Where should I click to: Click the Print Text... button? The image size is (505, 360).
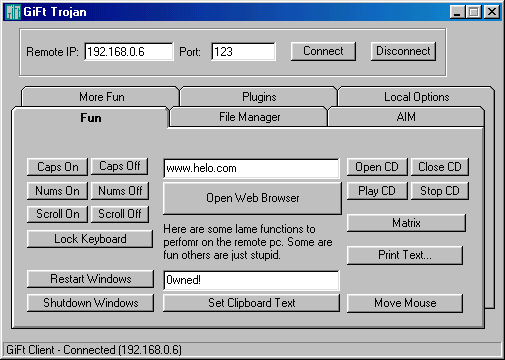click(405, 255)
